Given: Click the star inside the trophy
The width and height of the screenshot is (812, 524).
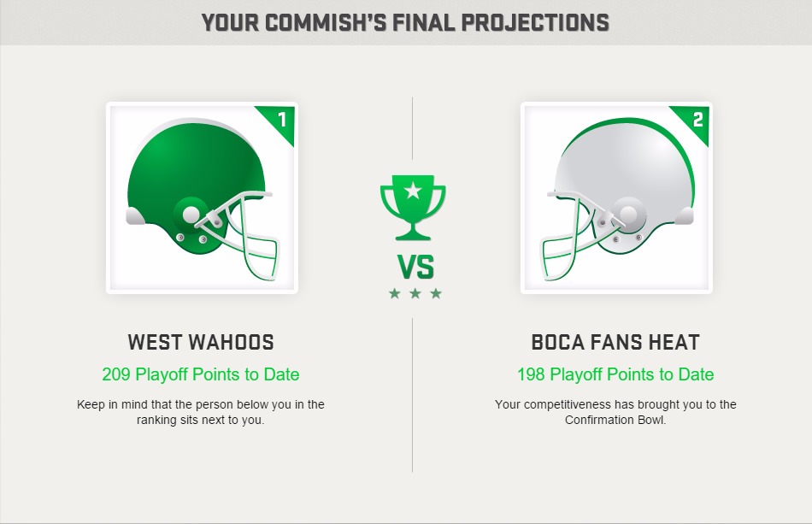Looking at the screenshot, I should point(413,191).
